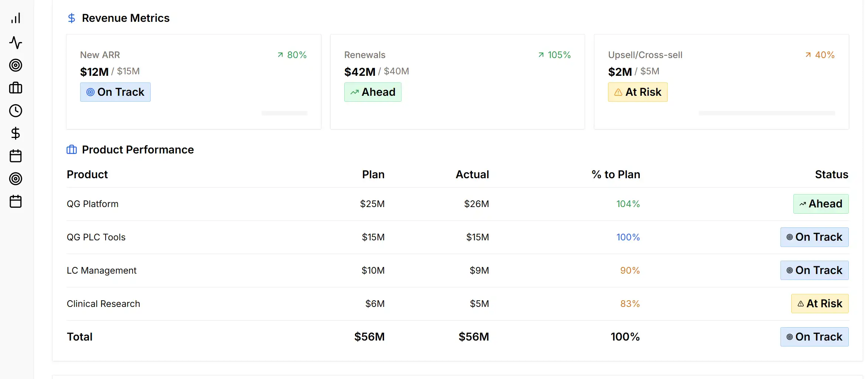Select the target icon below the activity pulse icon
Viewport: 868px width, 379px height.
coord(16,65)
